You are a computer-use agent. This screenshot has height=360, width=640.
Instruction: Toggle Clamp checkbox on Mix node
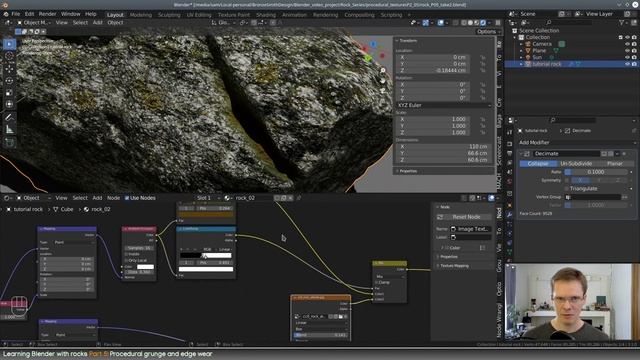pyautogui.click(x=376, y=282)
